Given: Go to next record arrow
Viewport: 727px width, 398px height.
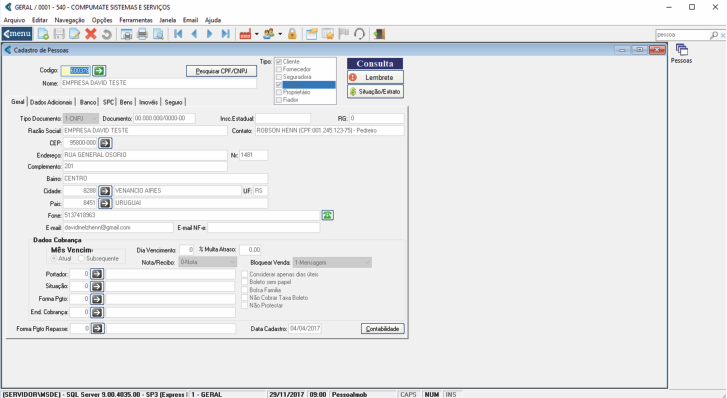Looking at the screenshot, I should tap(209, 34).
